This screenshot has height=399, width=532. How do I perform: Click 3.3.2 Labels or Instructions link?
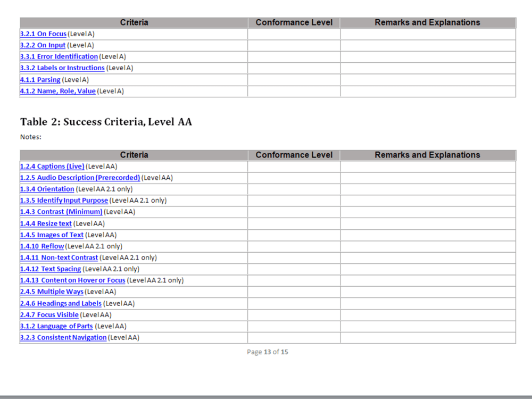pos(62,68)
